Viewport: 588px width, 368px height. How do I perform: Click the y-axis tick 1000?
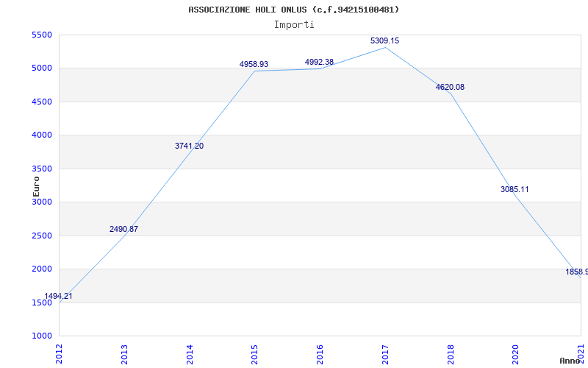[42, 336]
